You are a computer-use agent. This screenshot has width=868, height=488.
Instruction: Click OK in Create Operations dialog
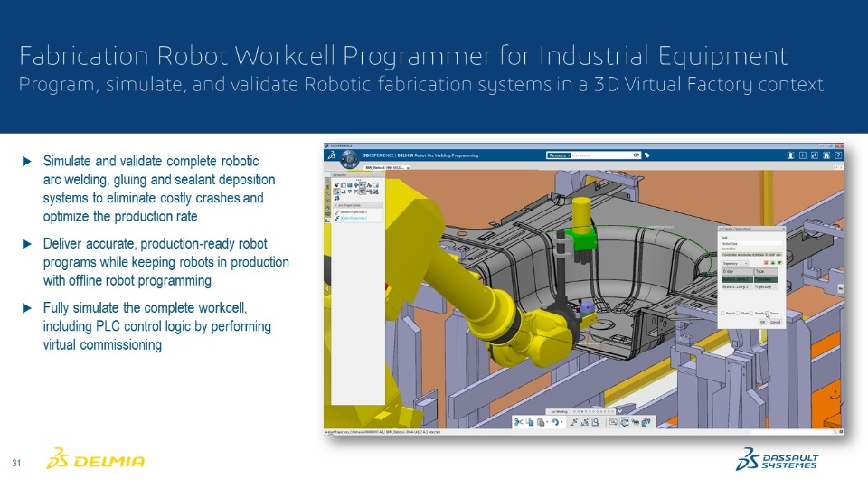pos(762,322)
